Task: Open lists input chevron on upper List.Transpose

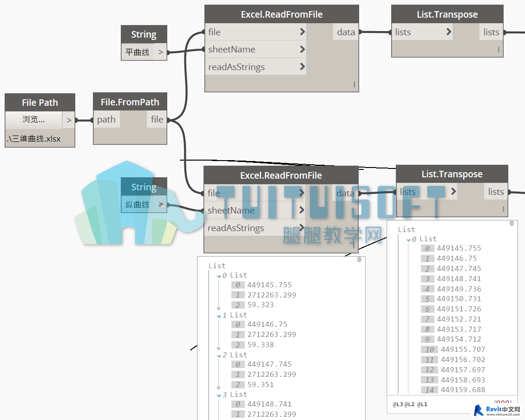Action: [448, 32]
